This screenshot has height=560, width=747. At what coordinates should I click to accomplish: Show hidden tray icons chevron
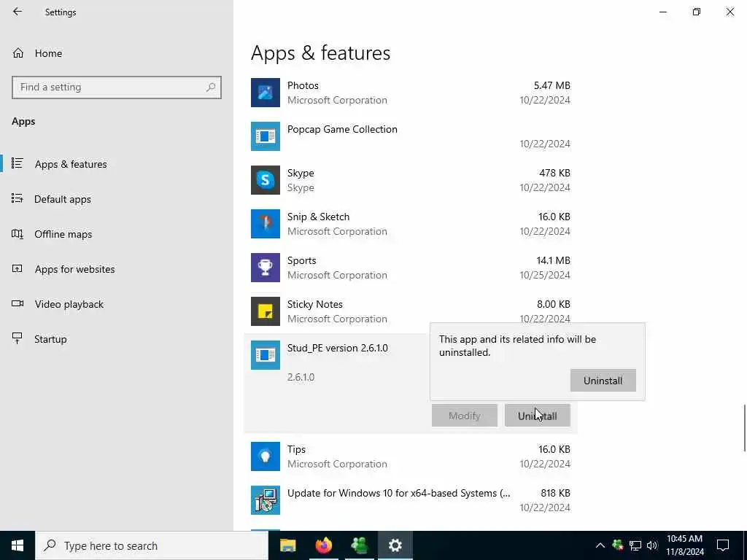600,545
